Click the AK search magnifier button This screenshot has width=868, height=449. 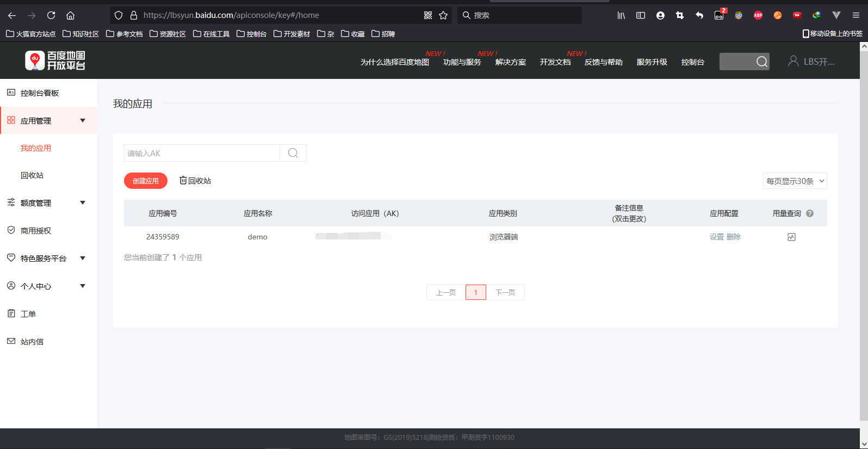pos(293,153)
